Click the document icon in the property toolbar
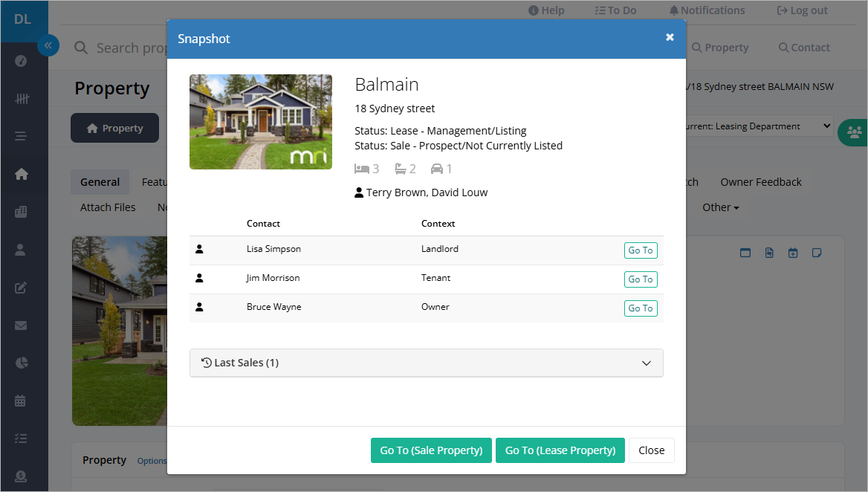This screenshot has height=492, width=868. (x=769, y=253)
